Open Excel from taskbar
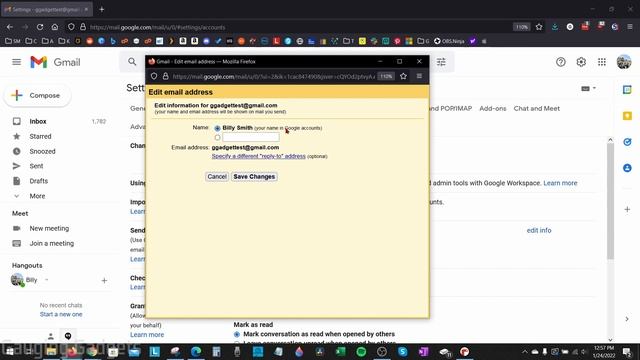The height and width of the screenshot is (360, 640). pos(340,351)
